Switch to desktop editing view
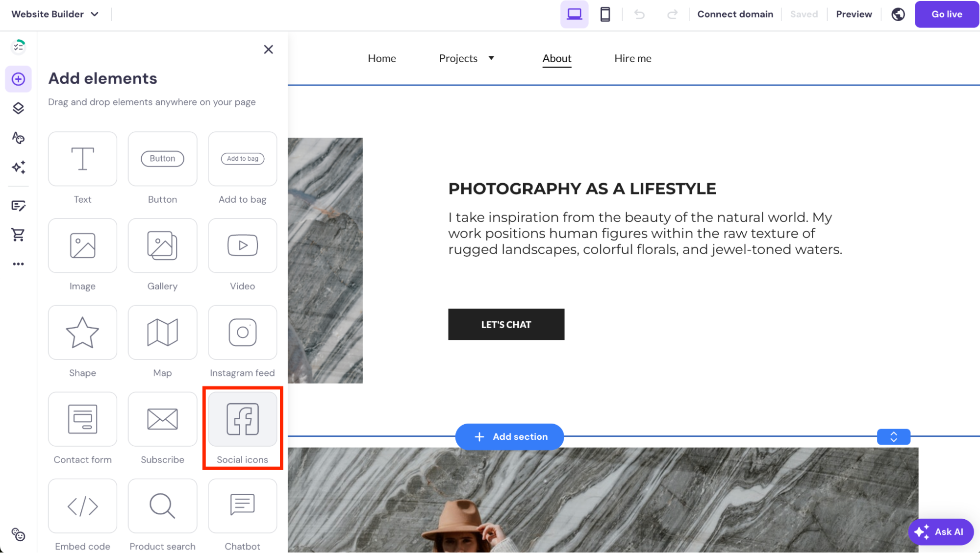Viewport: 980px width, 553px height. (574, 14)
